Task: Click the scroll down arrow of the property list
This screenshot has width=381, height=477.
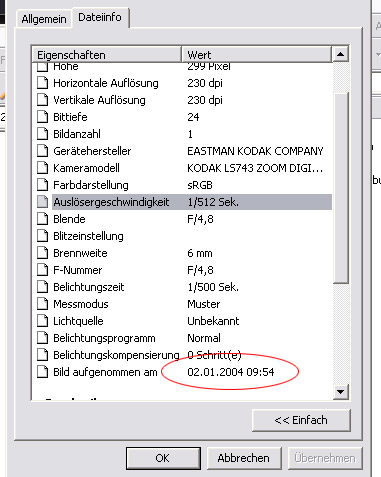Action: click(340, 391)
